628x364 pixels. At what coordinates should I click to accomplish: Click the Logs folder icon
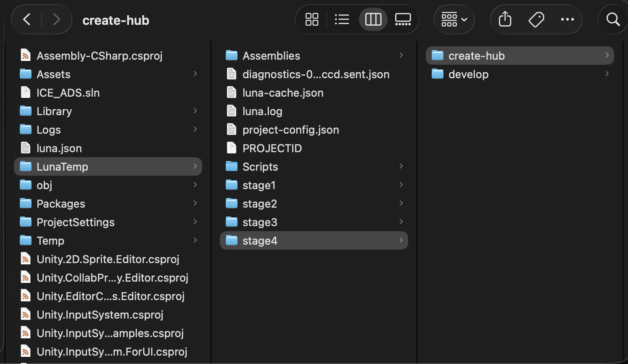pyautogui.click(x=26, y=129)
